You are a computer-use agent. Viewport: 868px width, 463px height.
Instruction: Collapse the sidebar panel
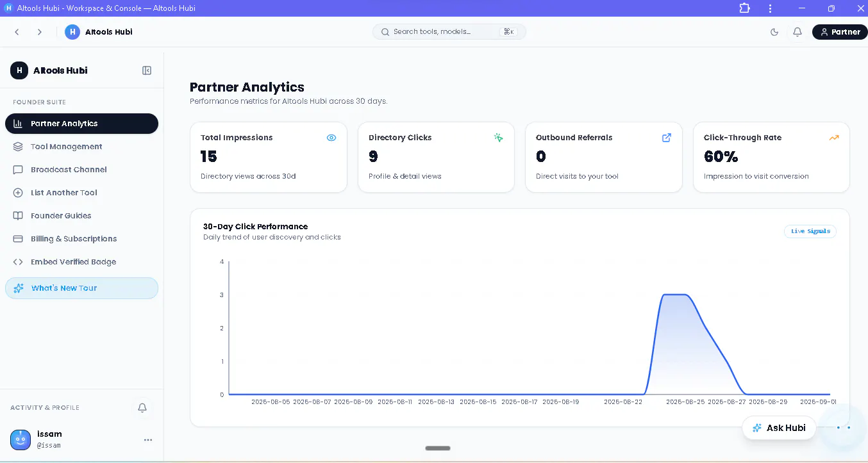click(147, 70)
